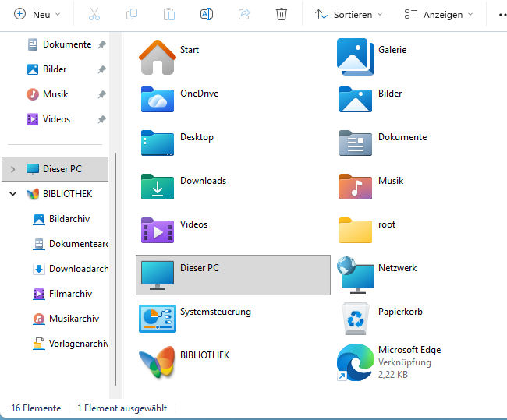The image size is (507, 420).
Task: Click the Share icon in toolbar
Action: pyautogui.click(x=243, y=14)
